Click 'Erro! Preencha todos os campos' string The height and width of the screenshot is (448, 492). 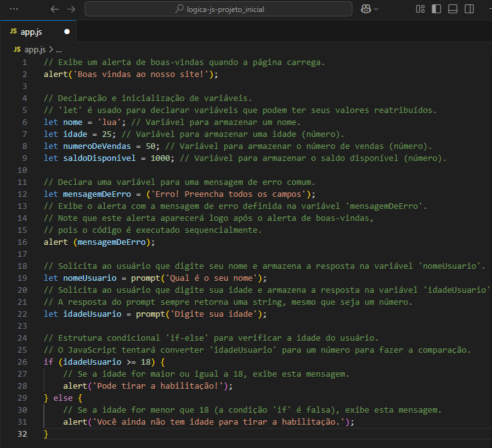pyautogui.click(x=229, y=194)
